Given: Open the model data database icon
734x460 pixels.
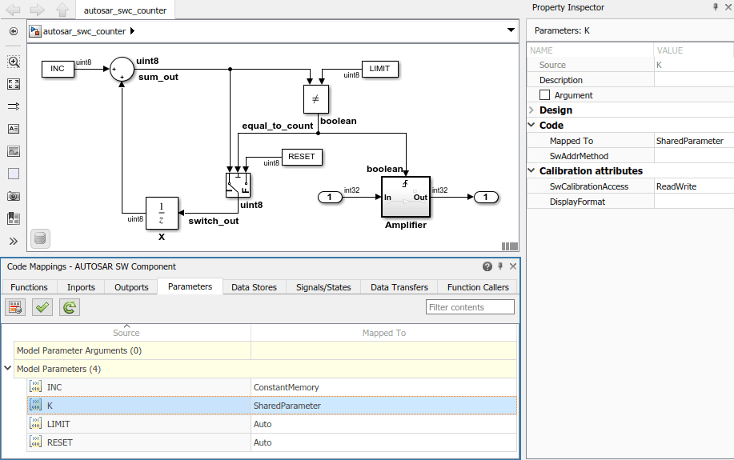Looking at the screenshot, I should [40, 238].
